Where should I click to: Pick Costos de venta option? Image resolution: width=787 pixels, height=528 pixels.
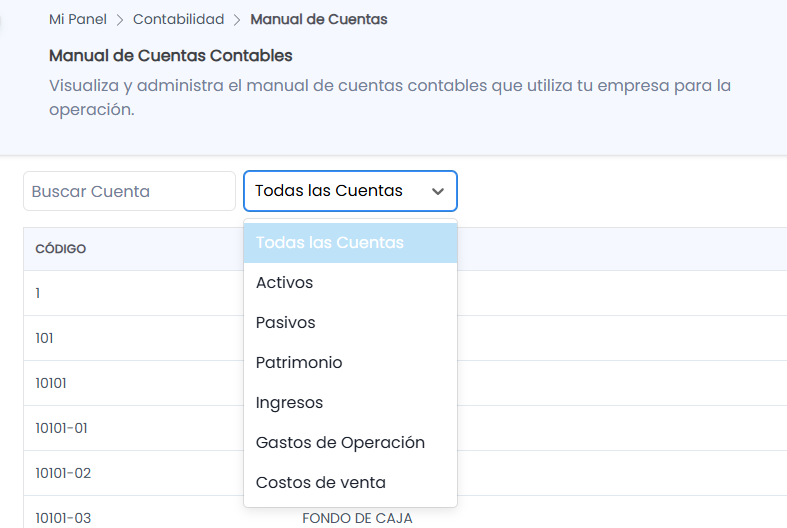[350, 483]
